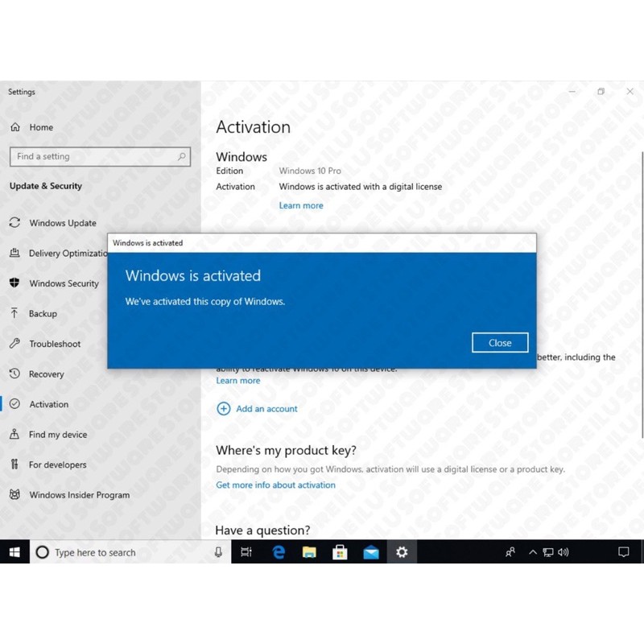Click the Find a setting search box

[x=100, y=156]
